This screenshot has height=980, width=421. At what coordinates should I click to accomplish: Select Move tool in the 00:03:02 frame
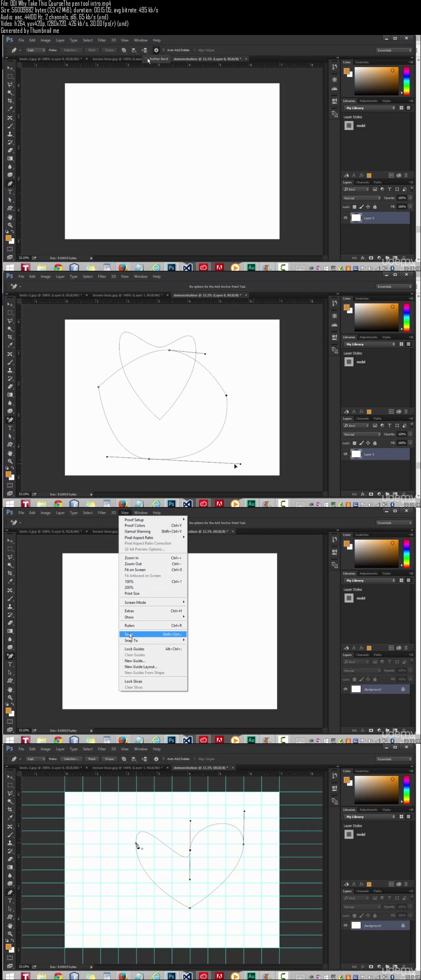point(10,68)
